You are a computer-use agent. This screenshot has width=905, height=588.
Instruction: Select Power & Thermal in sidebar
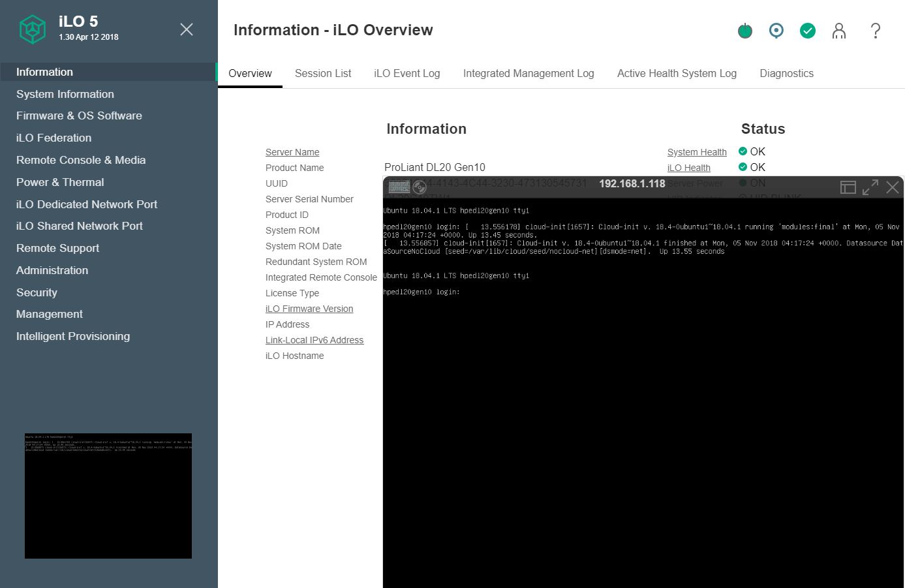pos(60,182)
